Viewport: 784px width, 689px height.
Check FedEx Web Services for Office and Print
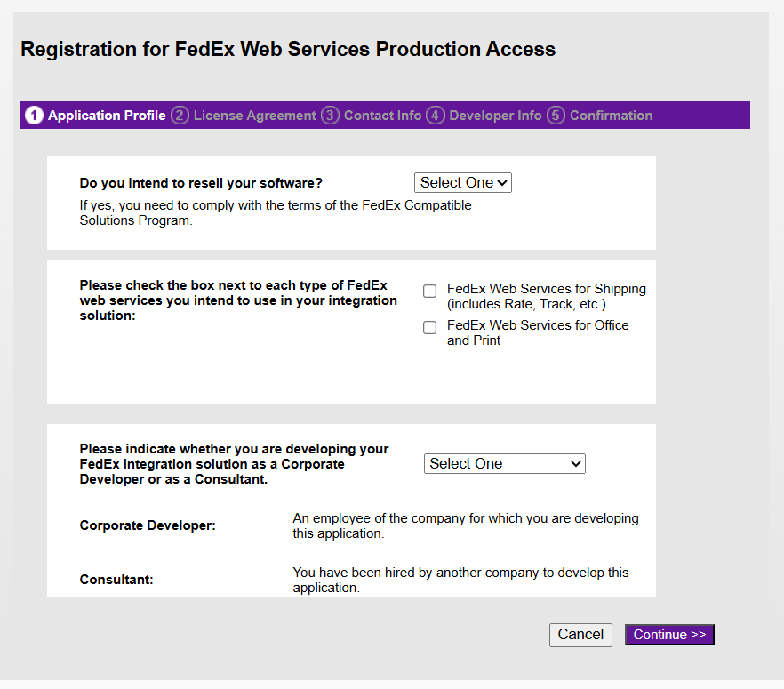429,327
